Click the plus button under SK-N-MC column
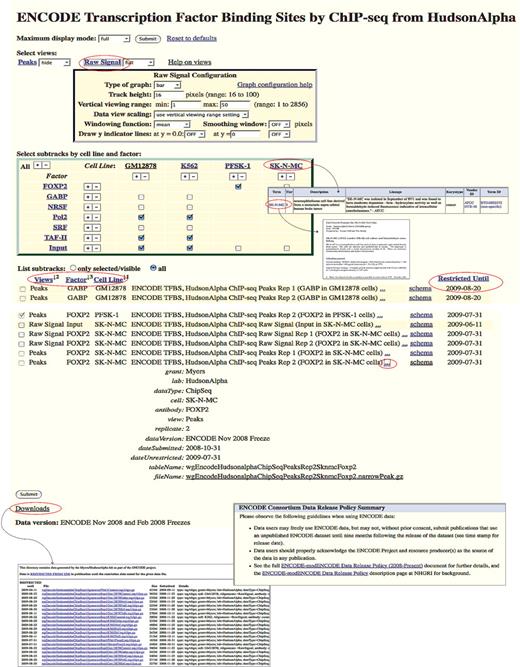The image size is (520, 667). point(282,176)
